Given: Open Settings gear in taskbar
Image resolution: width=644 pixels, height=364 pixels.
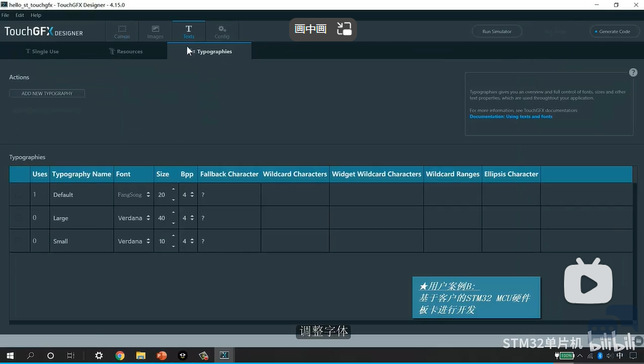Looking at the screenshot, I should (x=99, y=355).
